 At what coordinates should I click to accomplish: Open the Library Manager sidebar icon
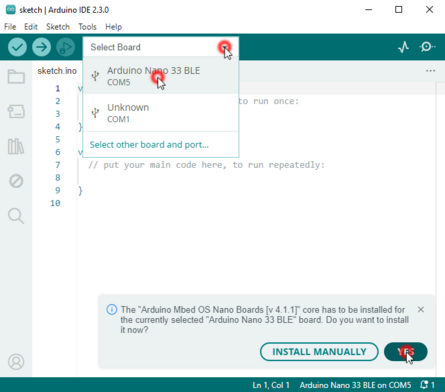click(16, 146)
